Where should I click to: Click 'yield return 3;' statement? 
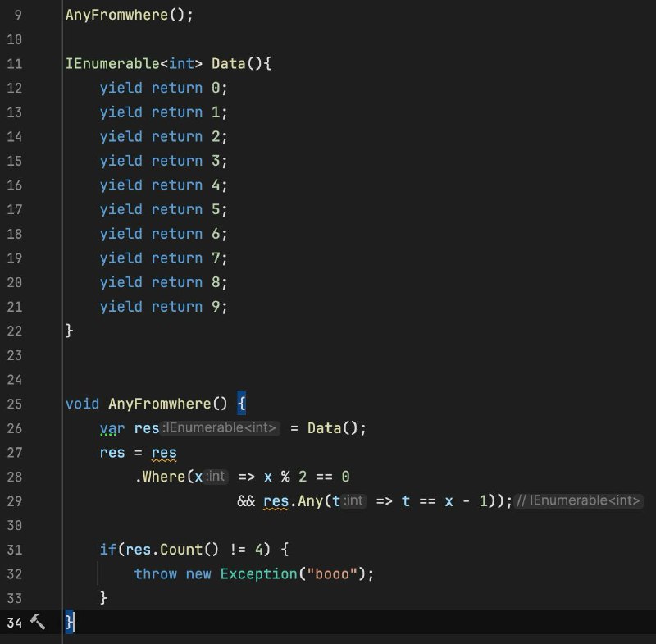[x=163, y=161]
